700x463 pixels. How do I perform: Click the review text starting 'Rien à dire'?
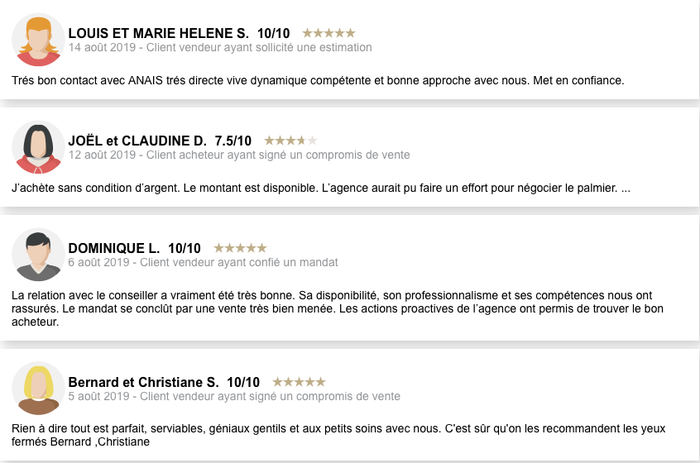338,435
